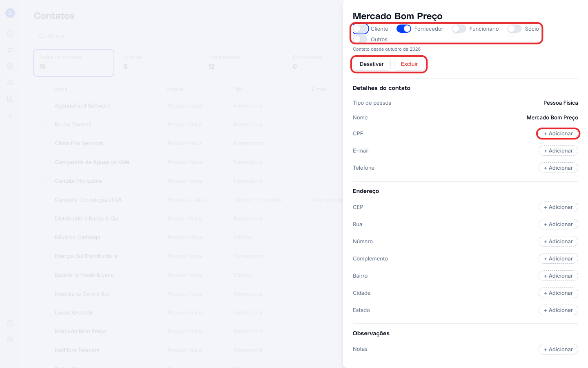
Task: Click the Nome value Mercado Bom Preço
Action: pos(552,118)
